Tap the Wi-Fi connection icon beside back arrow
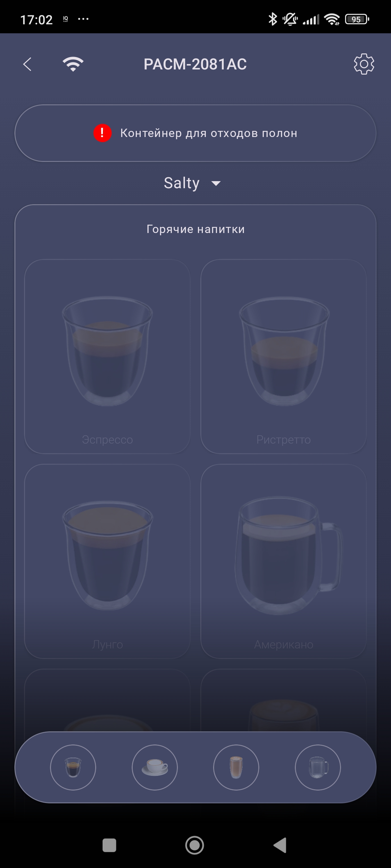391x868 pixels. [73, 64]
